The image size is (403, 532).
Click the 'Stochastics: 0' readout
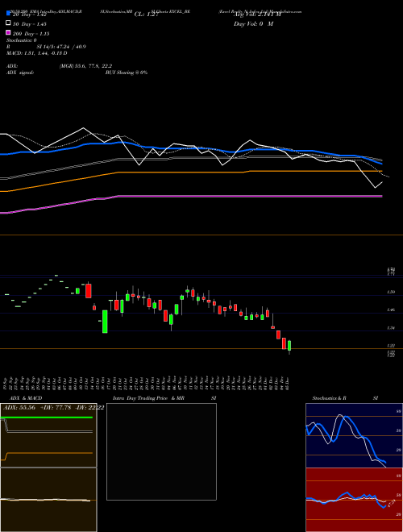[x=21, y=40]
